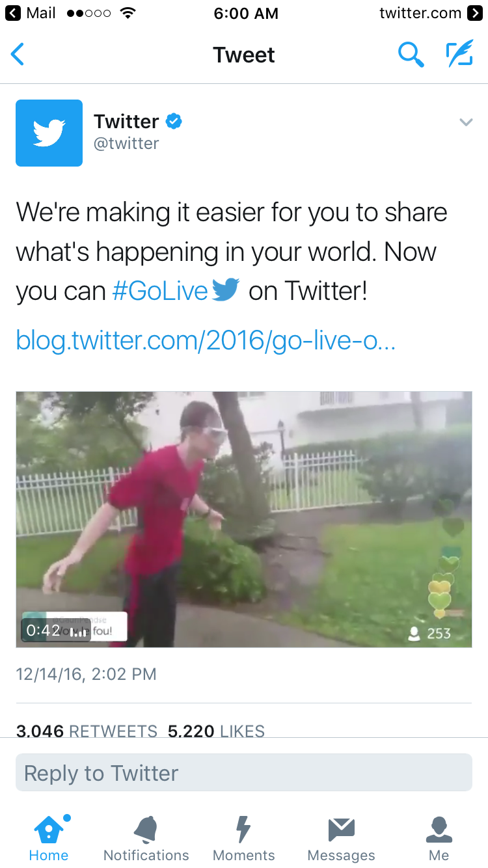View the 3,046 retweets list
Viewport: 488px width, 868px height.
(x=87, y=731)
